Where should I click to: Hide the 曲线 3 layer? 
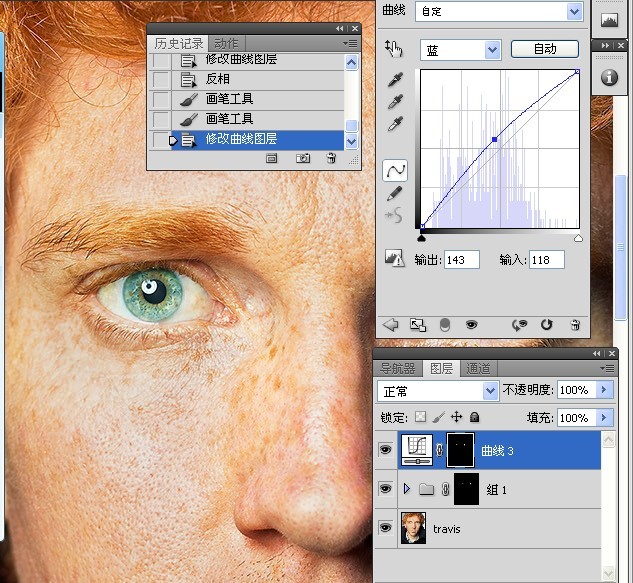(x=386, y=450)
